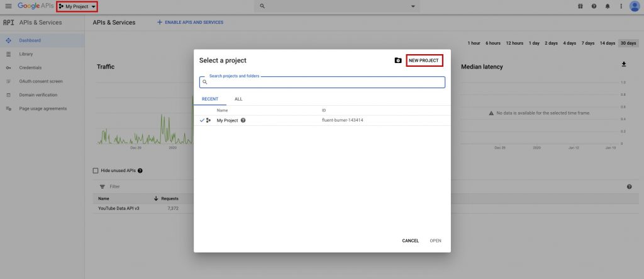Viewport: 644px width, 279px height.
Task: Open the three-dot more options menu
Action: point(621,6)
